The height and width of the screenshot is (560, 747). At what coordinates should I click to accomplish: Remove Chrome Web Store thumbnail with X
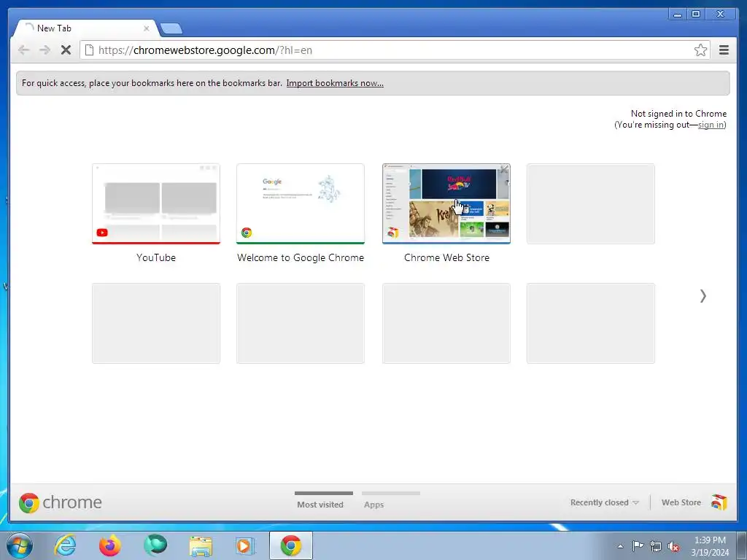pos(504,169)
